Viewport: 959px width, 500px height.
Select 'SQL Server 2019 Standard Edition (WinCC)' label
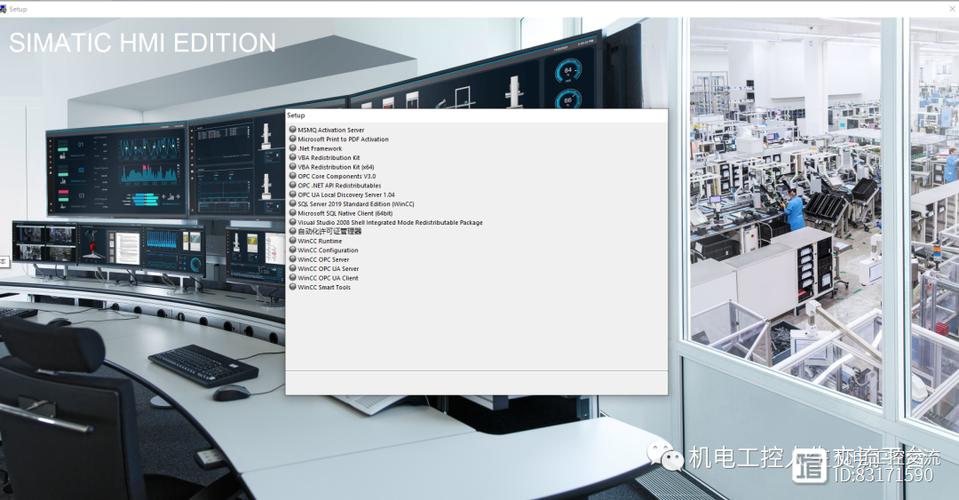pyautogui.click(x=356, y=204)
